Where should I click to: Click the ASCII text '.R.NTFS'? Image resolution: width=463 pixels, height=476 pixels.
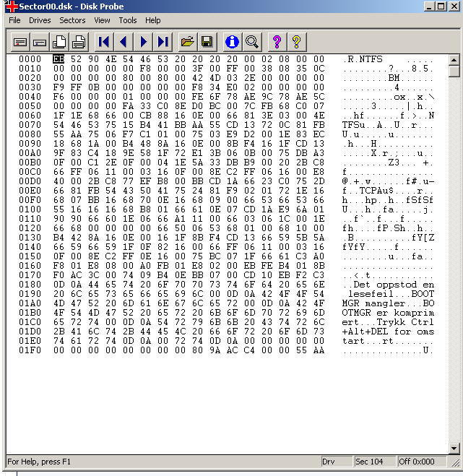click(363, 59)
